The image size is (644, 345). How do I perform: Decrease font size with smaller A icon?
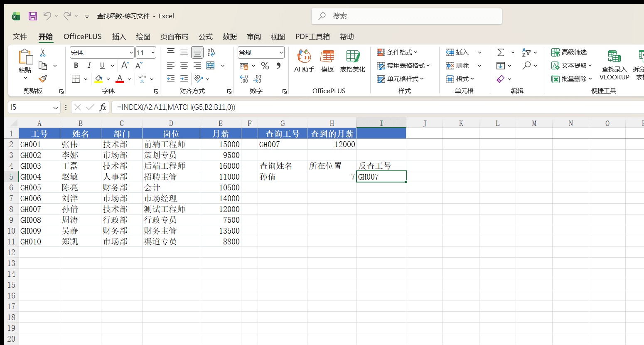(139, 65)
